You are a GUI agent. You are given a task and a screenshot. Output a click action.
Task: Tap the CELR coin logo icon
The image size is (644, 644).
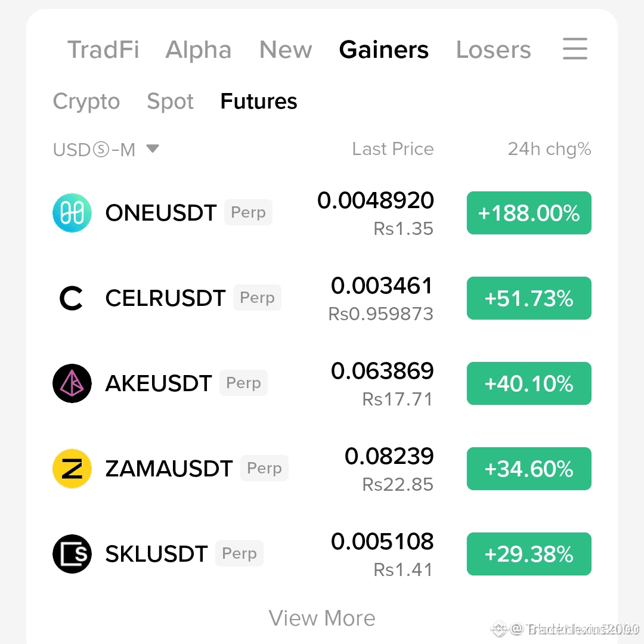pos(72,298)
